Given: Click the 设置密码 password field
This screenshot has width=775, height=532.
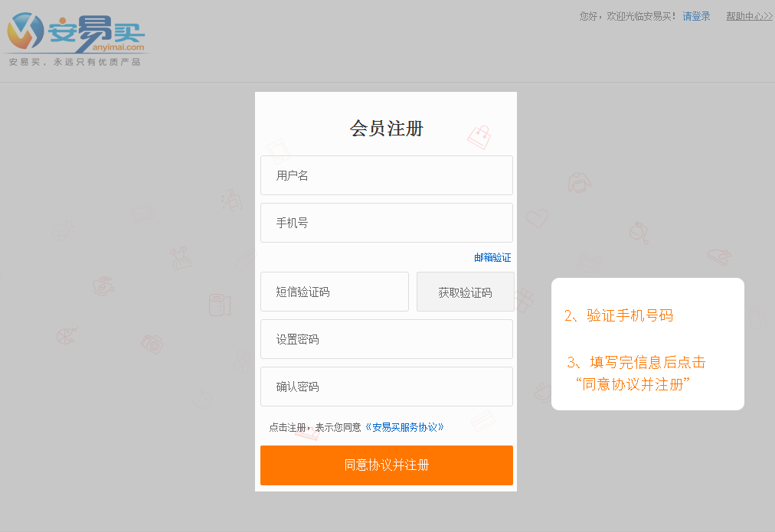Looking at the screenshot, I should pos(387,339).
